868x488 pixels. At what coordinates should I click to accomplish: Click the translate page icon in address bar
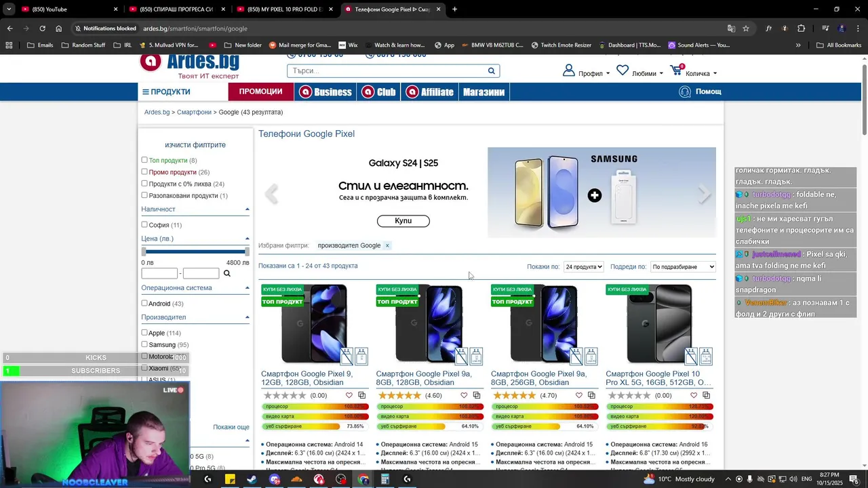731,28
